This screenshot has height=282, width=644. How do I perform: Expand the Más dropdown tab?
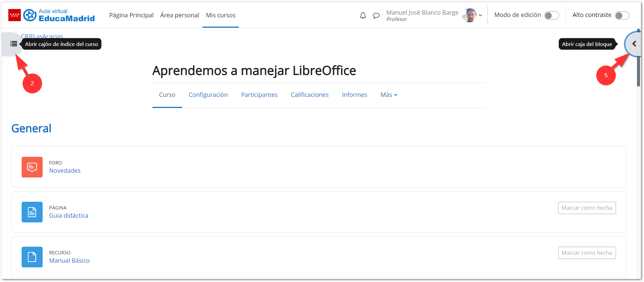click(x=389, y=95)
